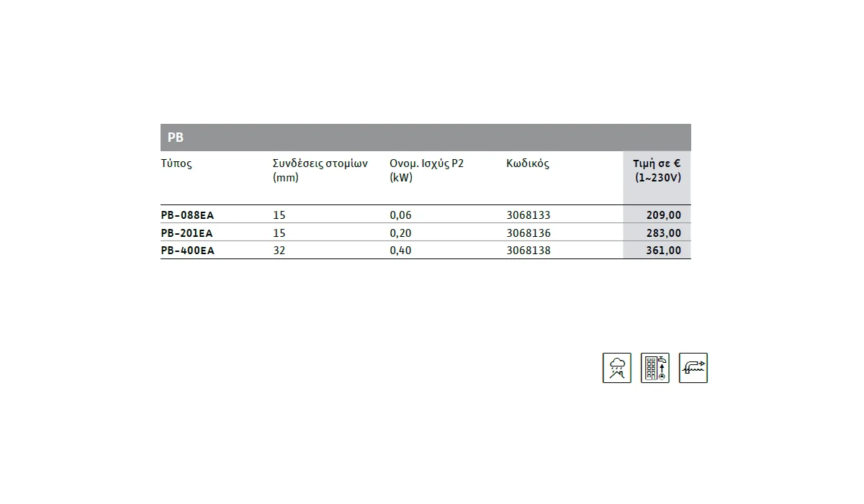Select the Ονομ. Ισχύς P2 (kW) header

pos(427,171)
